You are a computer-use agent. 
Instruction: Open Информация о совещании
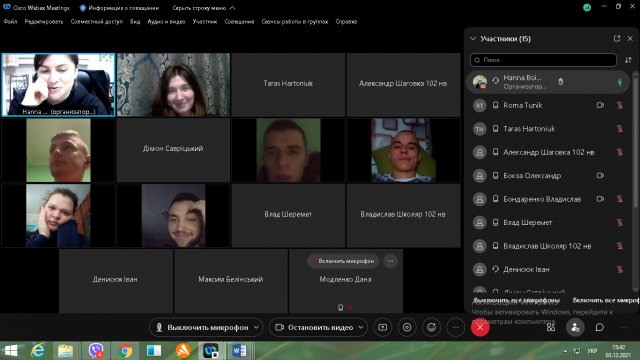click(x=119, y=8)
